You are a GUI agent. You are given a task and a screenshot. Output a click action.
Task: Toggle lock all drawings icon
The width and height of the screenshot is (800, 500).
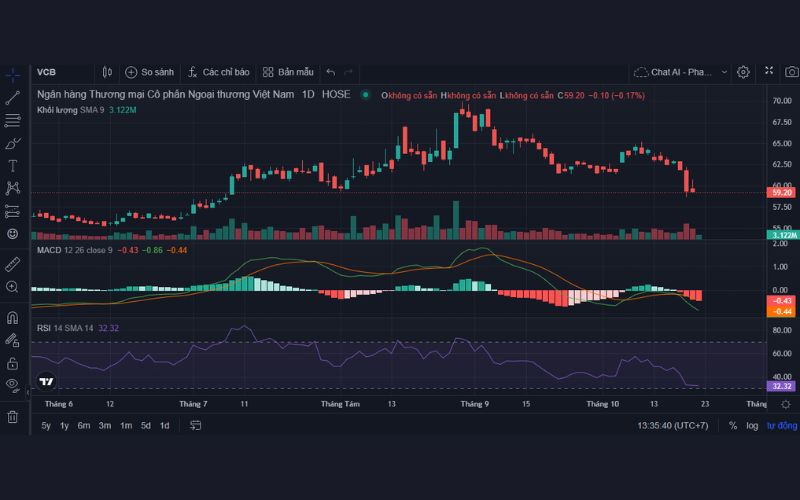[13, 362]
